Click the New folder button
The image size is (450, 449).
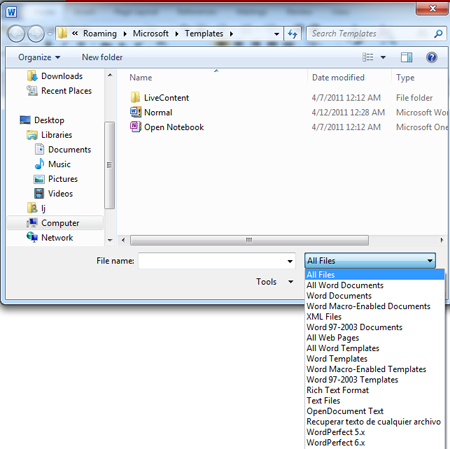tap(102, 57)
